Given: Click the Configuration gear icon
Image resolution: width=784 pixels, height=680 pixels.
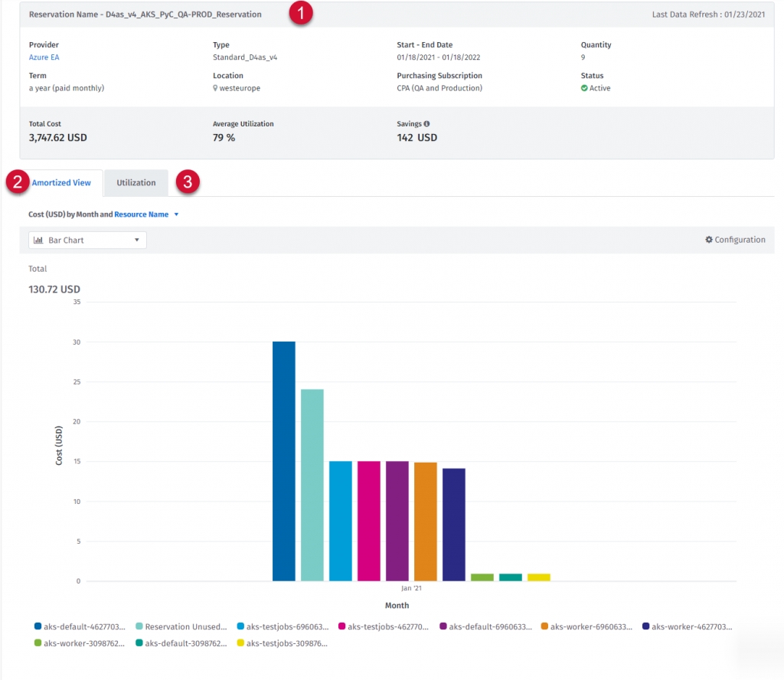Looking at the screenshot, I should tap(709, 240).
